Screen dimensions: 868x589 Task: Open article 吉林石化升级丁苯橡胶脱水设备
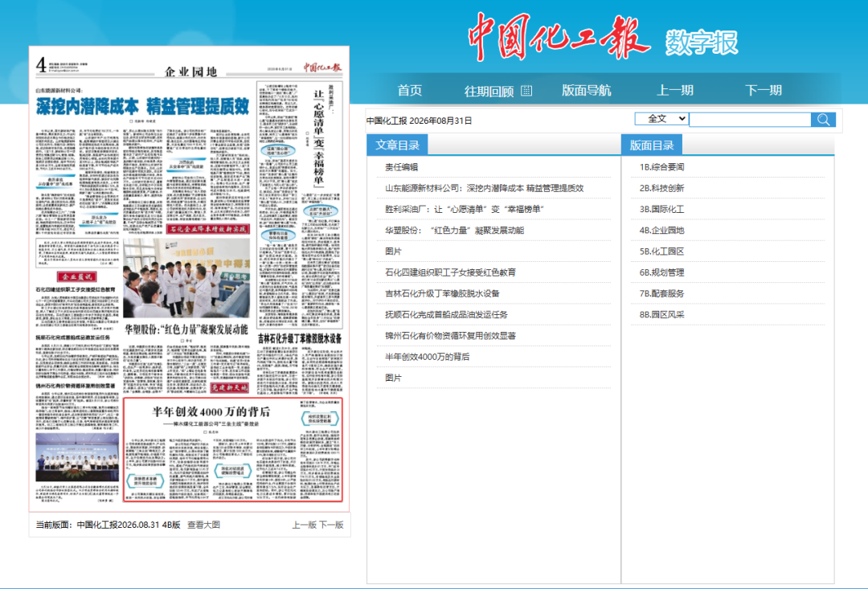coord(442,293)
